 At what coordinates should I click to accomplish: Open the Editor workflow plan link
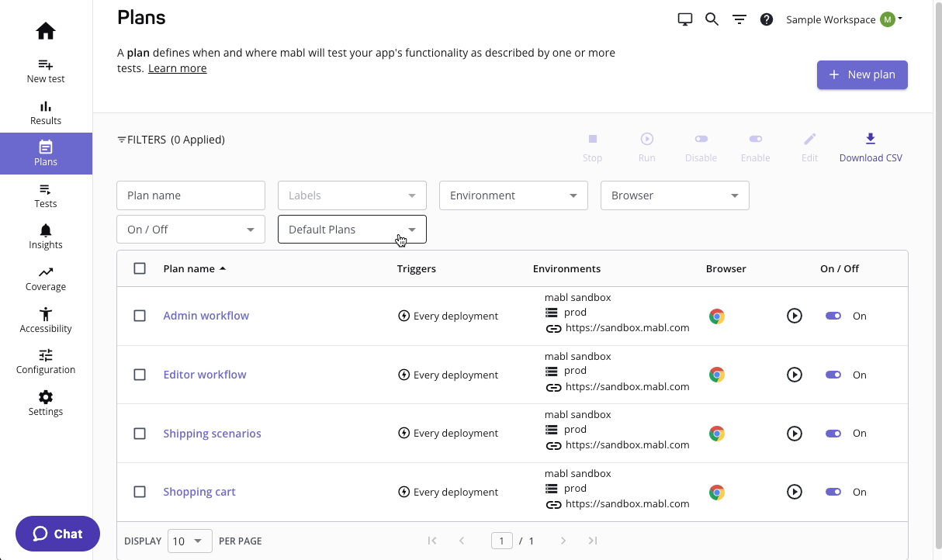[205, 375]
